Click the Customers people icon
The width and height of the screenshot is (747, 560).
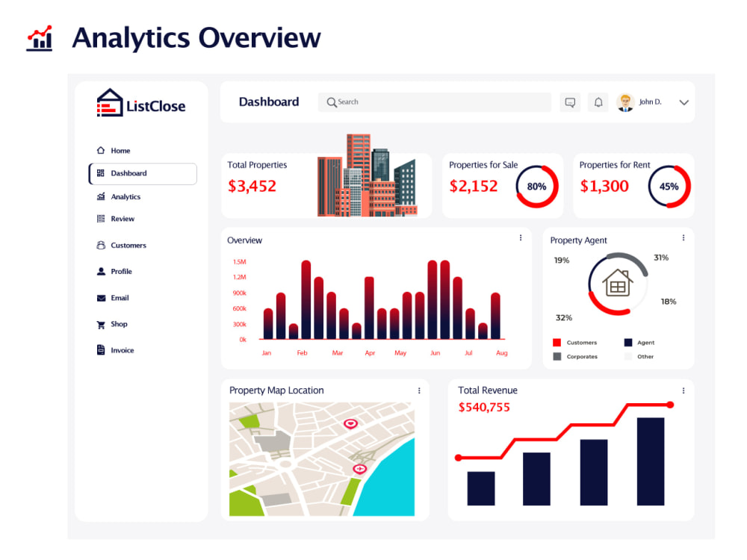tap(101, 245)
